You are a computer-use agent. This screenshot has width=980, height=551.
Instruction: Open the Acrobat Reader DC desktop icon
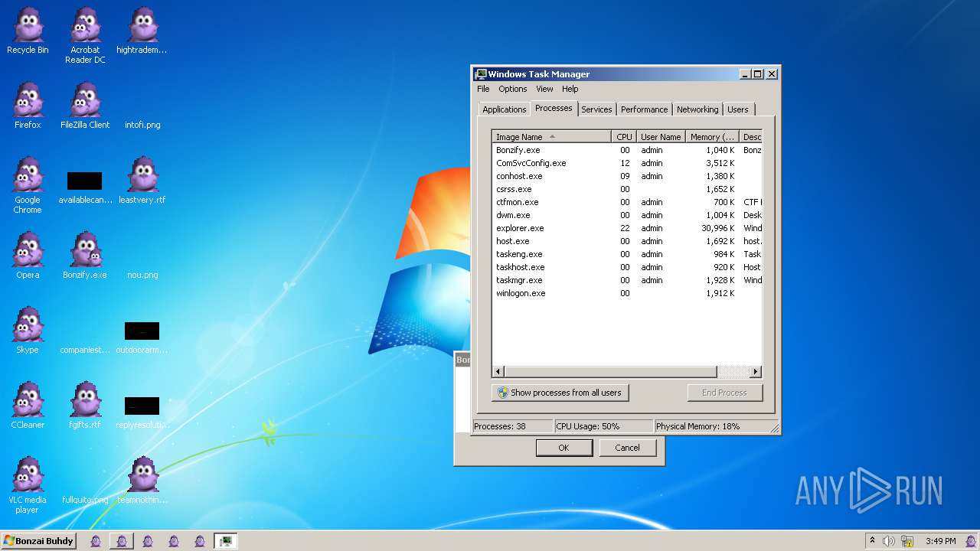coord(85,36)
